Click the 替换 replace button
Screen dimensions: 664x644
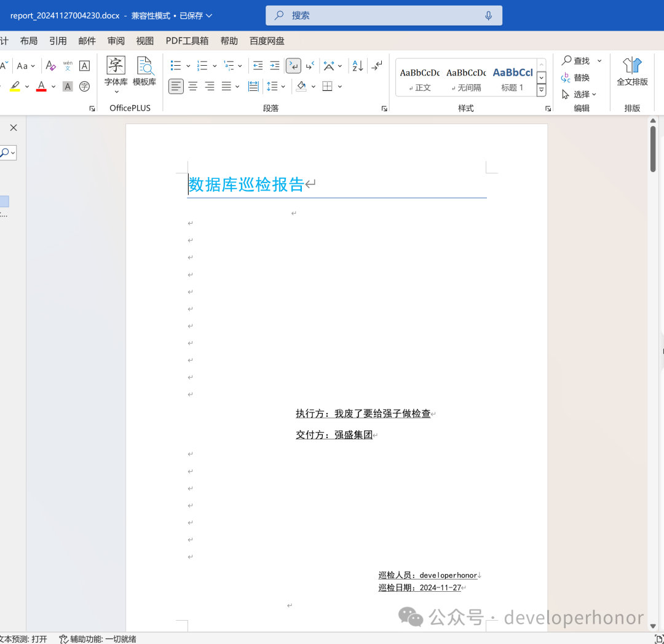point(575,78)
